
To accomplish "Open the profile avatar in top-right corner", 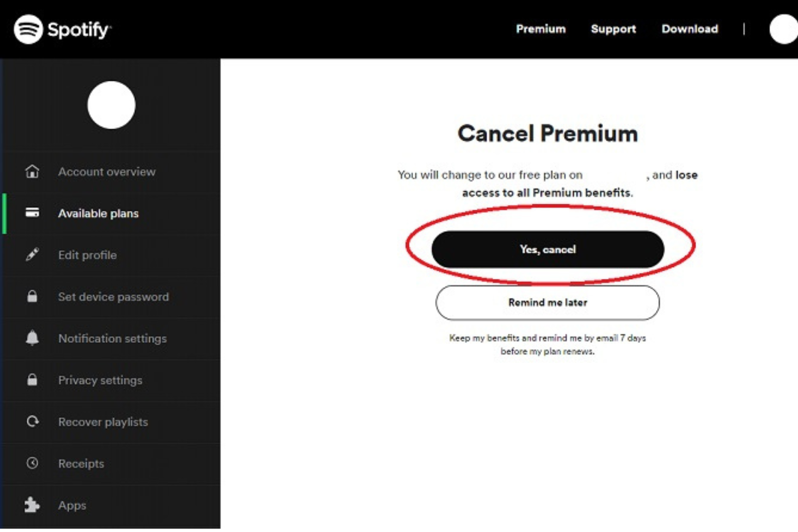I will point(784,29).
